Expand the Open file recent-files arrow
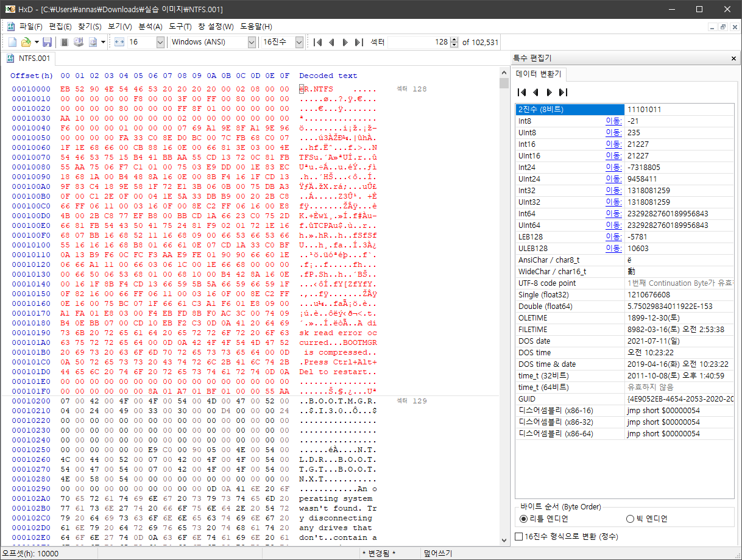Viewport: 742px width, 560px height. click(x=37, y=42)
